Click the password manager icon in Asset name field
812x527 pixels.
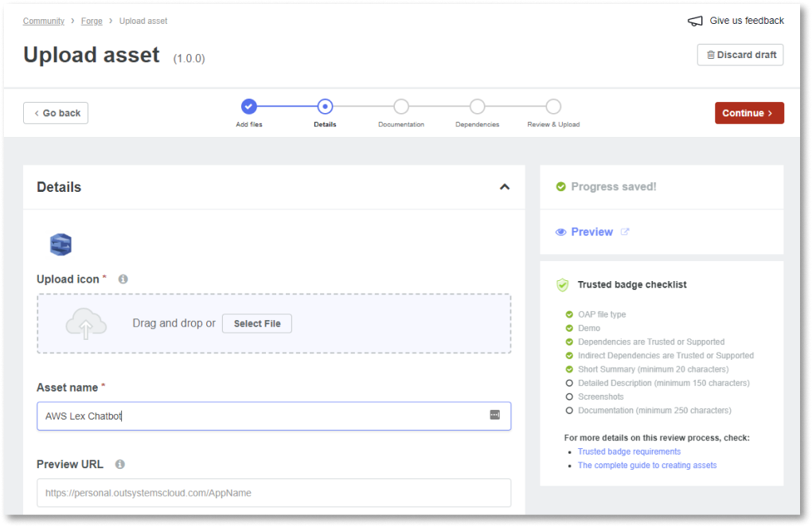tap(494, 416)
